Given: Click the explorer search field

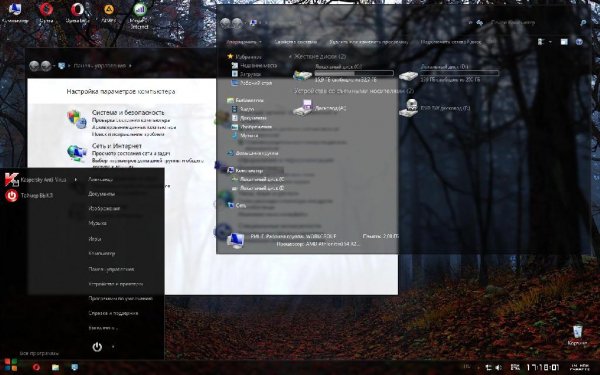Looking at the screenshot, I should click(x=539, y=23).
